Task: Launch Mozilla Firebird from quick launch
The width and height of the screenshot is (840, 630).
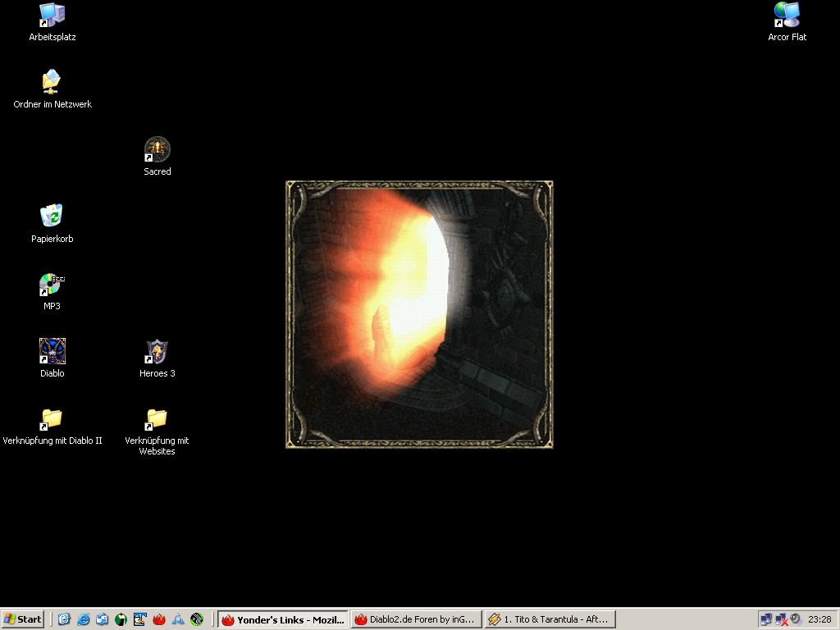Action: 159,619
